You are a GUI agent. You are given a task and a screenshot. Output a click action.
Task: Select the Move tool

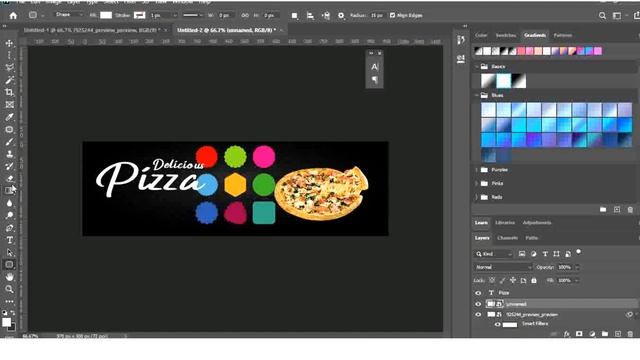9,43
